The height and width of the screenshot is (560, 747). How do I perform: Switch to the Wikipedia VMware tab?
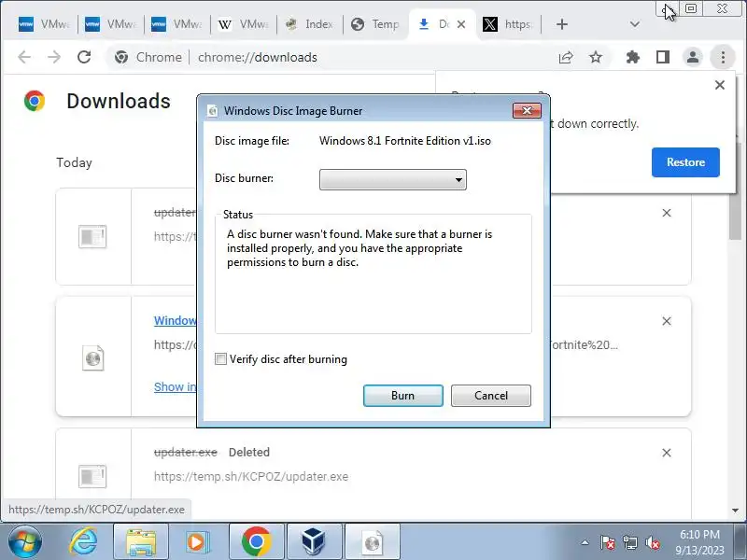click(x=243, y=24)
